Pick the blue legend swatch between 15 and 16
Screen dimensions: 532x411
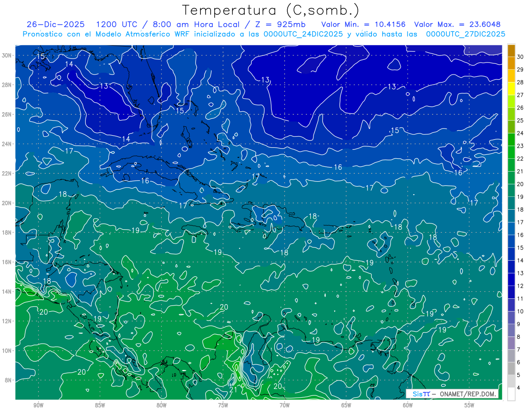512,241
